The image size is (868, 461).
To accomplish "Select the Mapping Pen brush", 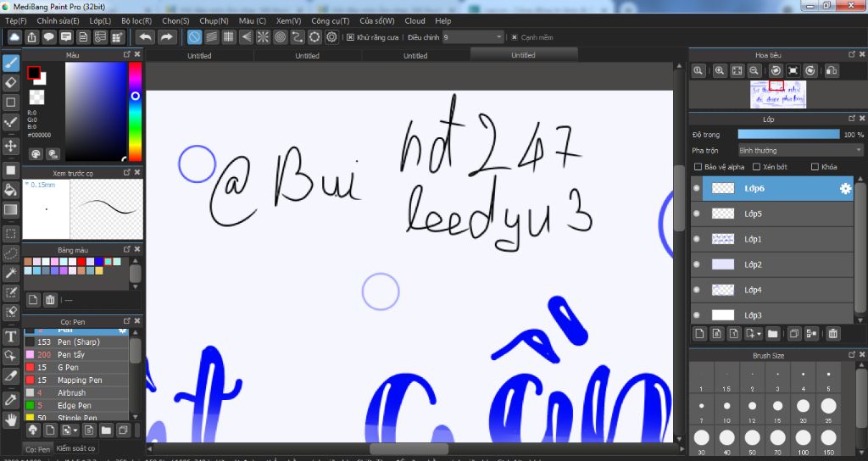I will (76, 380).
